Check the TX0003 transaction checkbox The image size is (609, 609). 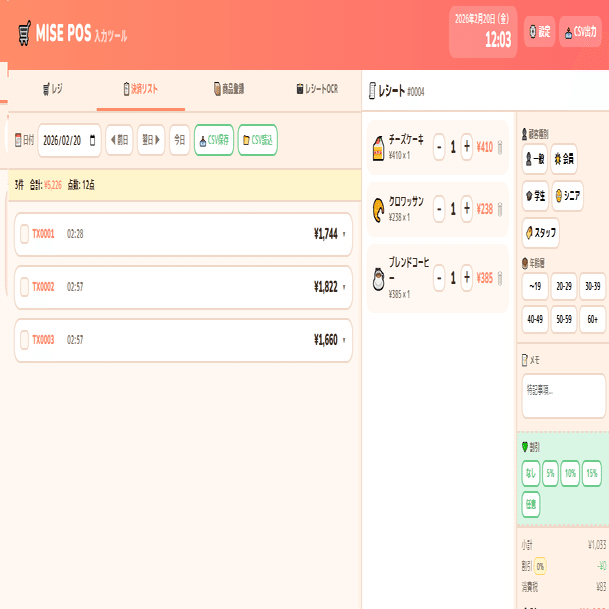tap(24, 340)
